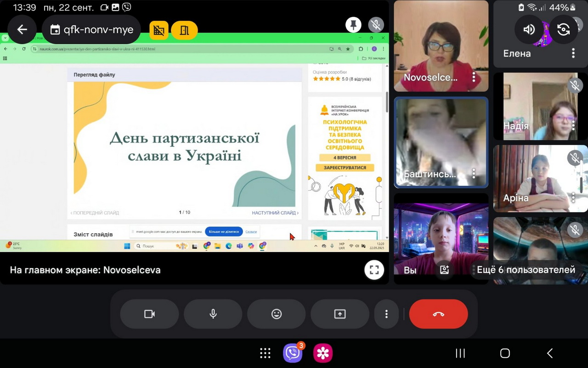
Task: Toggle the camera on or off
Action: tap(149, 314)
